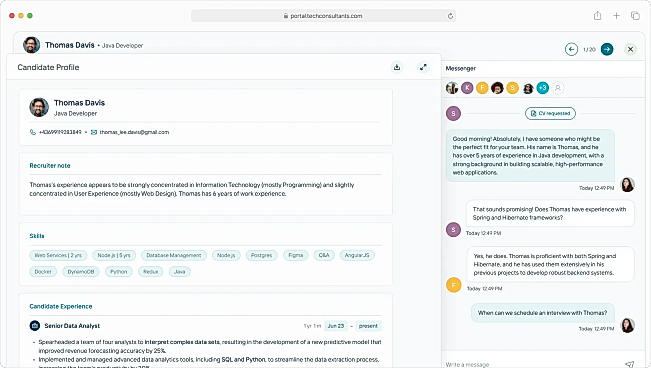Reload the page in the browser
This screenshot has height=368, width=651.
click(450, 16)
